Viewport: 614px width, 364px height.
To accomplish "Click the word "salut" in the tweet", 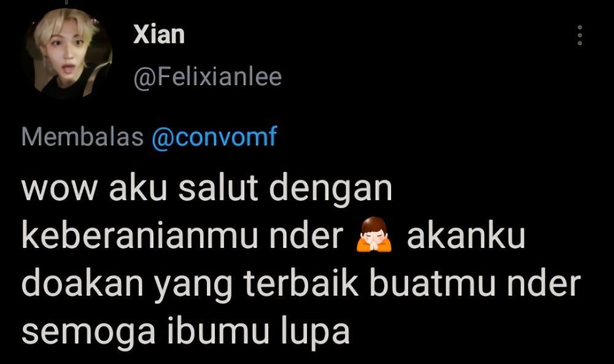I will pyautogui.click(x=218, y=188).
